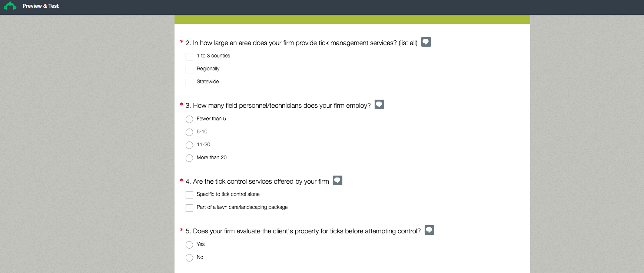Check the "1 to 3 counties" box
The image size is (644, 273).
[189, 56]
